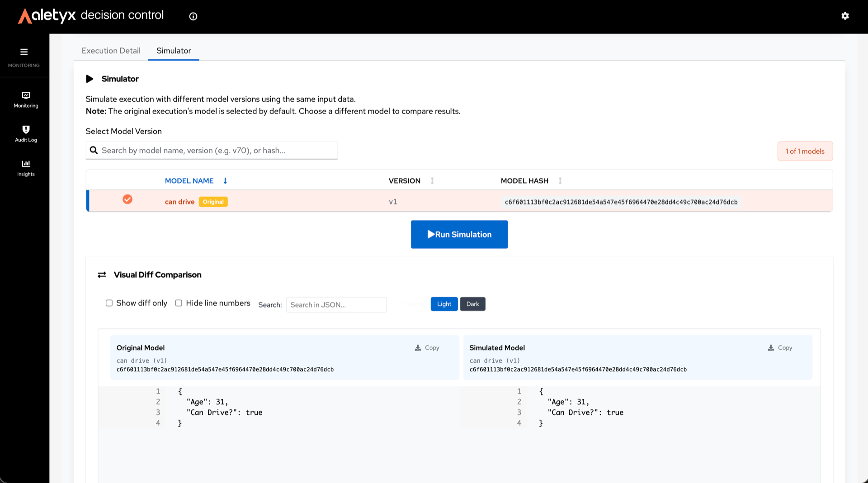Select the Simulator tab
Image resolution: width=868 pixels, height=483 pixels.
click(174, 51)
